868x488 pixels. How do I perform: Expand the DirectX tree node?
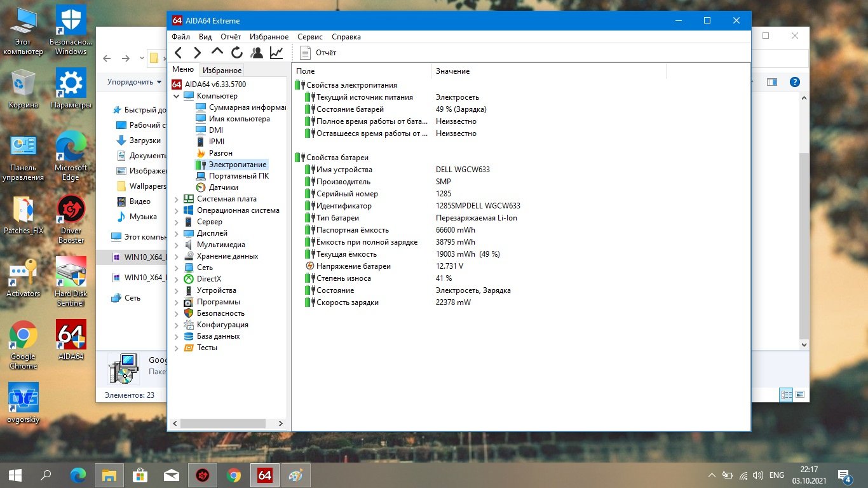pos(177,279)
